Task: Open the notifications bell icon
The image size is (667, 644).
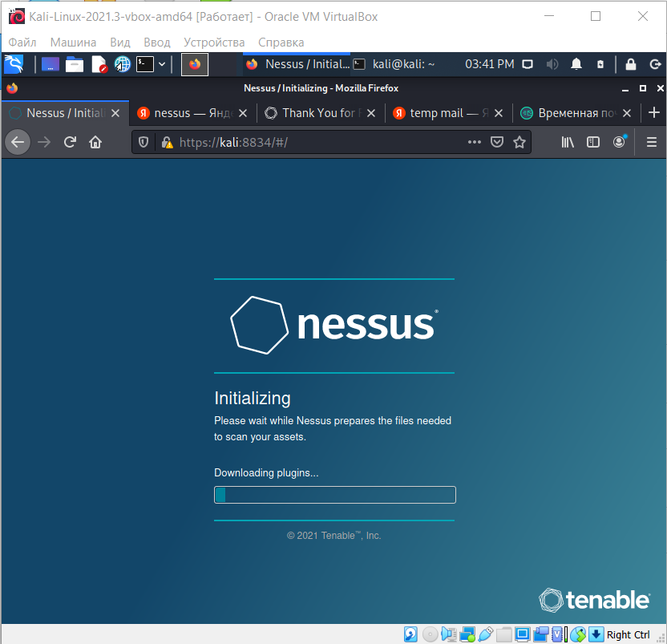Action: [576, 64]
